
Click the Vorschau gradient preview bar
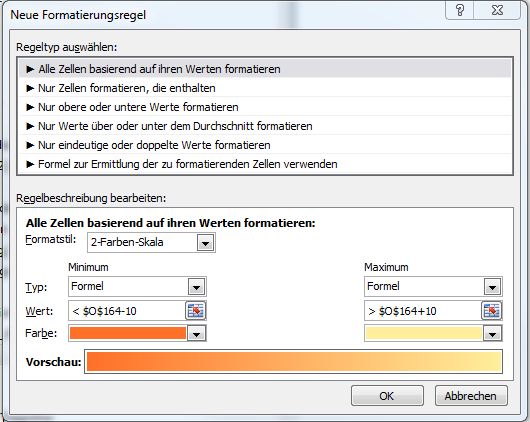tap(293, 361)
